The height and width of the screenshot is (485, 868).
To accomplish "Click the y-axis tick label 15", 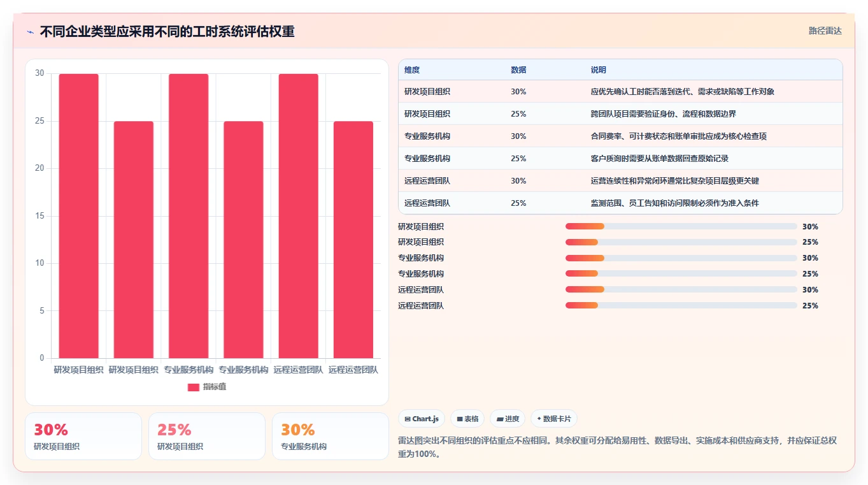I will [39, 216].
